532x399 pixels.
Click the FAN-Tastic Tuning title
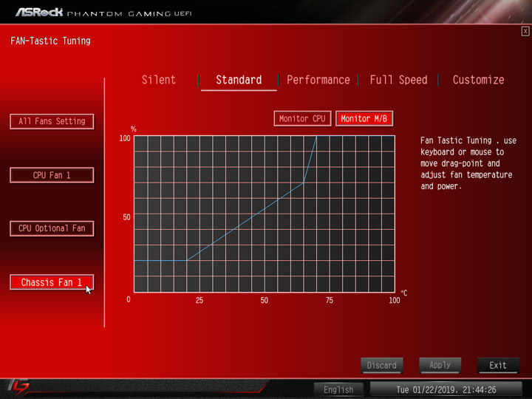point(50,41)
